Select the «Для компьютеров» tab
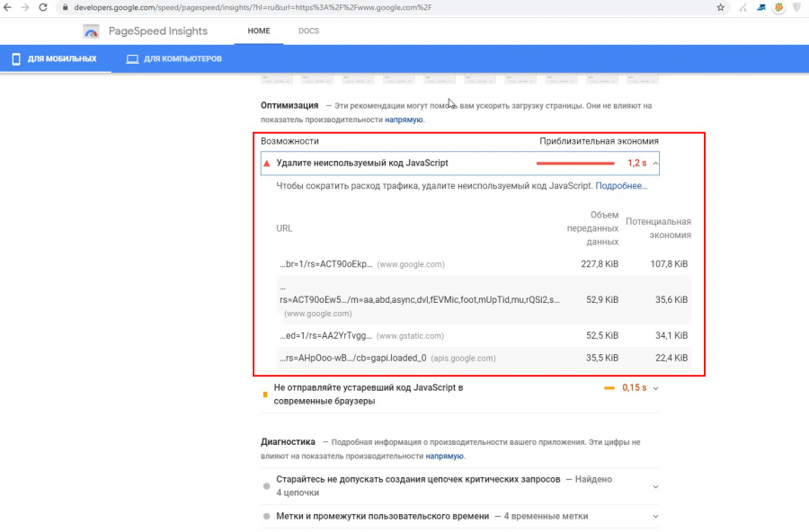 click(x=182, y=59)
